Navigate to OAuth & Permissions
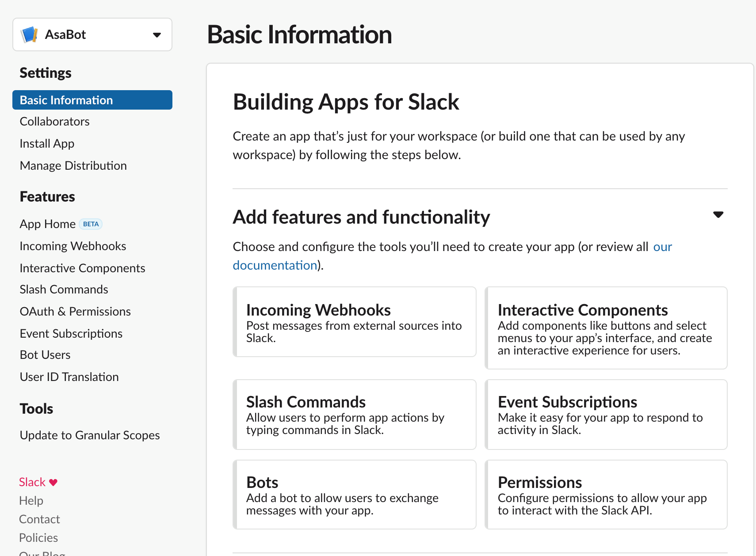The height and width of the screenshot is (556, 756). (75, 312)
